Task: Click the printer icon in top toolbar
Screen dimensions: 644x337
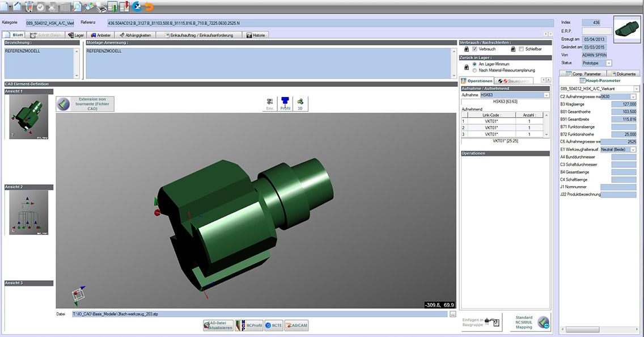Action: (x=100, y=7)
